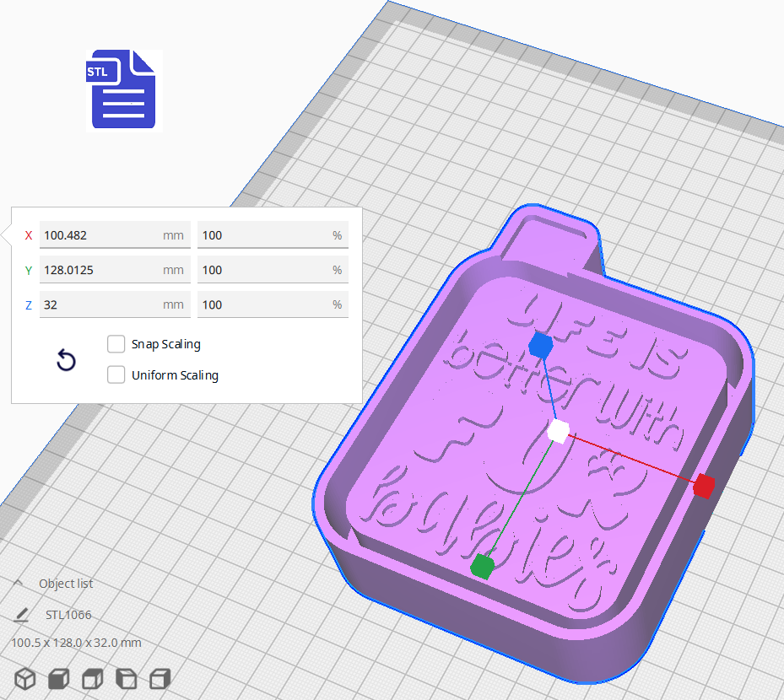Image resolution: width=784 pixels, height=700 pixels.
Task: Click the fourth cube view mode icon
Action: pos(126,679)
